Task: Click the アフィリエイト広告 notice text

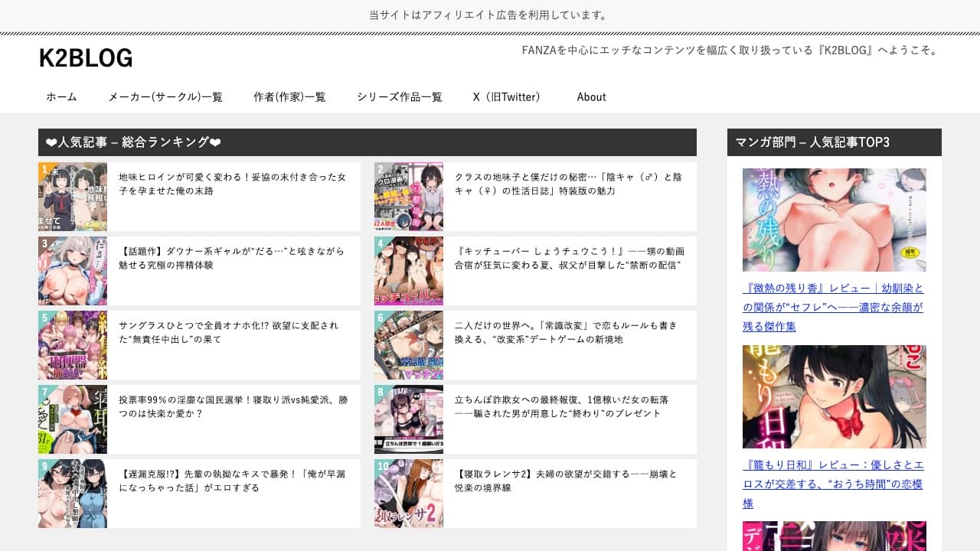Action: point(489,15)
